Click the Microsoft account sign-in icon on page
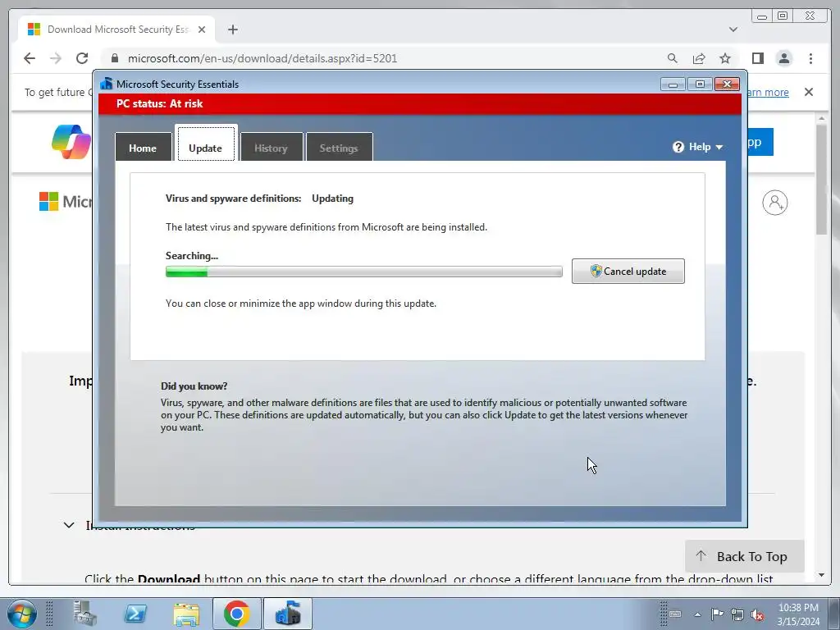The image size is (840, 630). click(774, 203)
